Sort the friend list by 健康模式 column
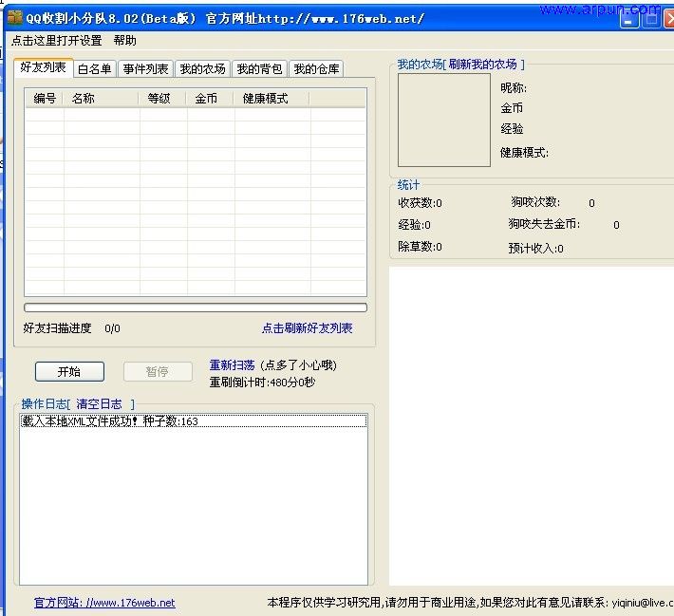Image resolution: width=674 pixels, height=616 pixels. 272,99
